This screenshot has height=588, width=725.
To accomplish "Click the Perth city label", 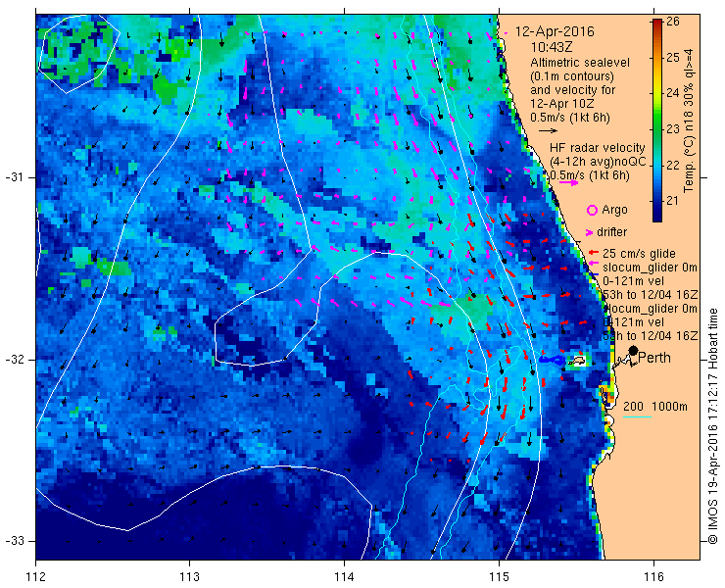I will pyautogui.click(x=654, y=358).
